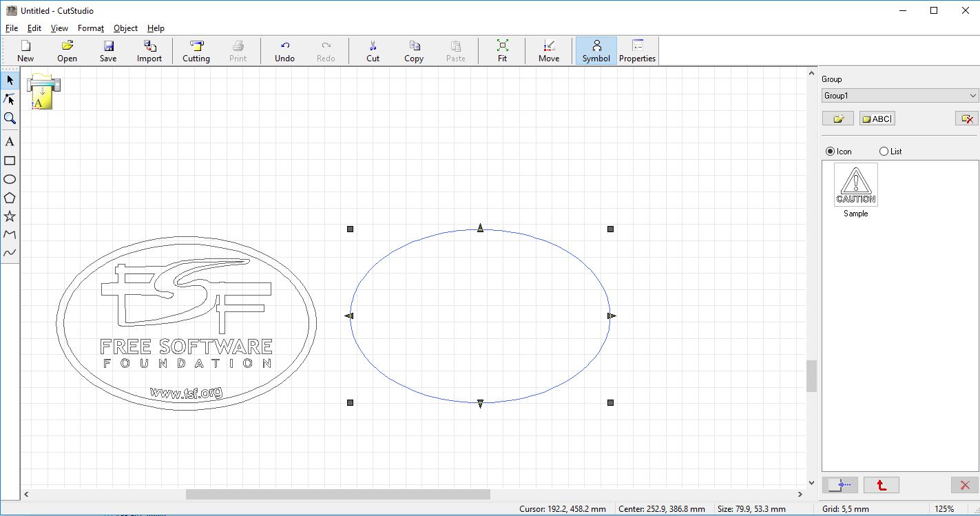Click the ellipse's bottom middle arrow handle
The image size is (980, 516).
click(x=480, y=404)
